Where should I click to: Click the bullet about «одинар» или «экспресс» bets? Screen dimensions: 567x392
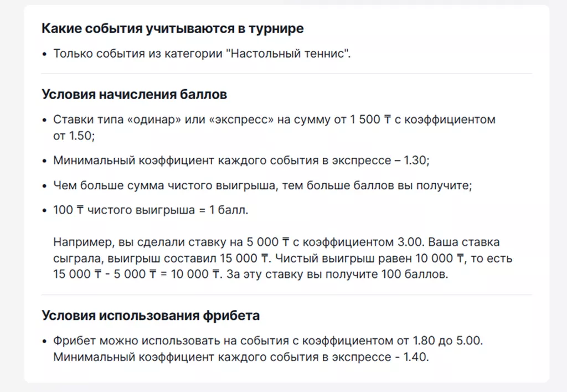tap(274, 127)
